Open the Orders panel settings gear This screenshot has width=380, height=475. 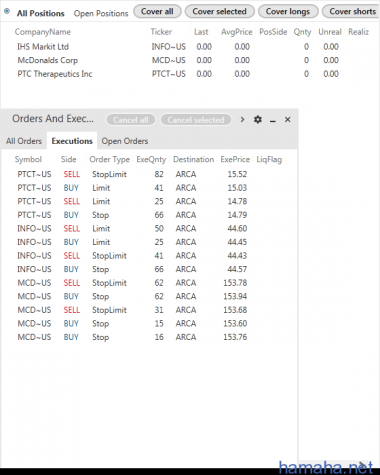[x=258, y=119]
